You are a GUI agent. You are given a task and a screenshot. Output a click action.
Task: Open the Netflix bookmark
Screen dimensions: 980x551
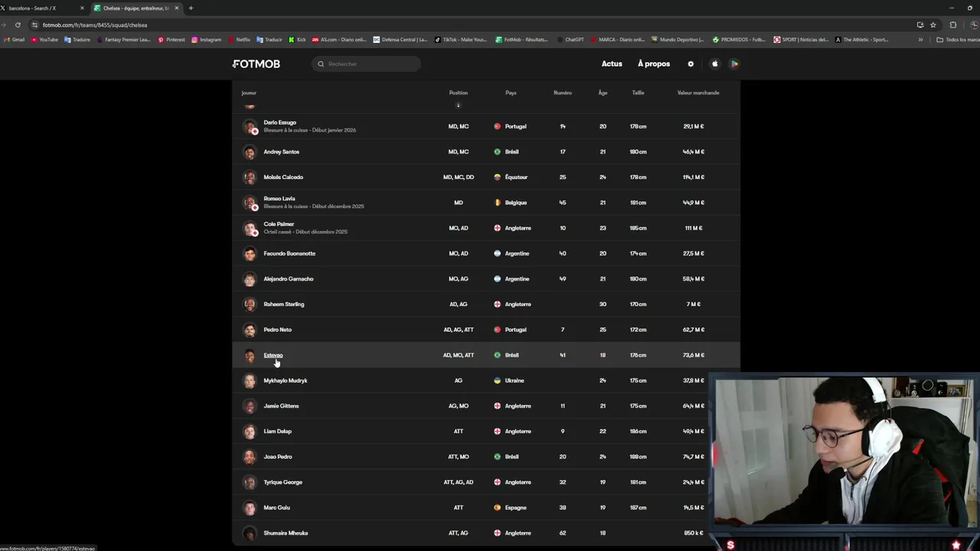coord(239,40)
